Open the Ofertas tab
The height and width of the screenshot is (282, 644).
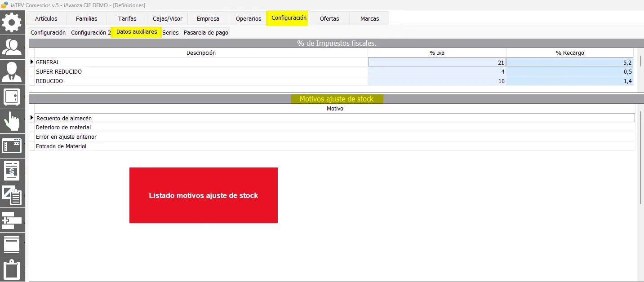point(329,19)
